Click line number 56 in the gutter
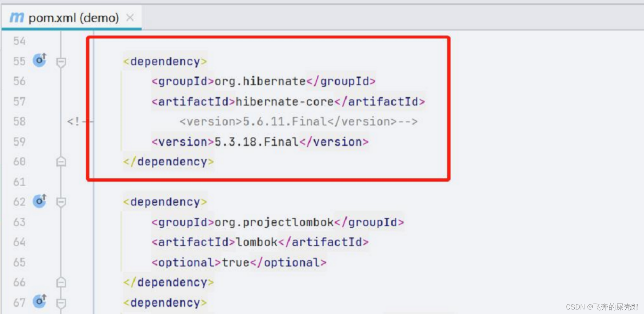 coord(19,81)
